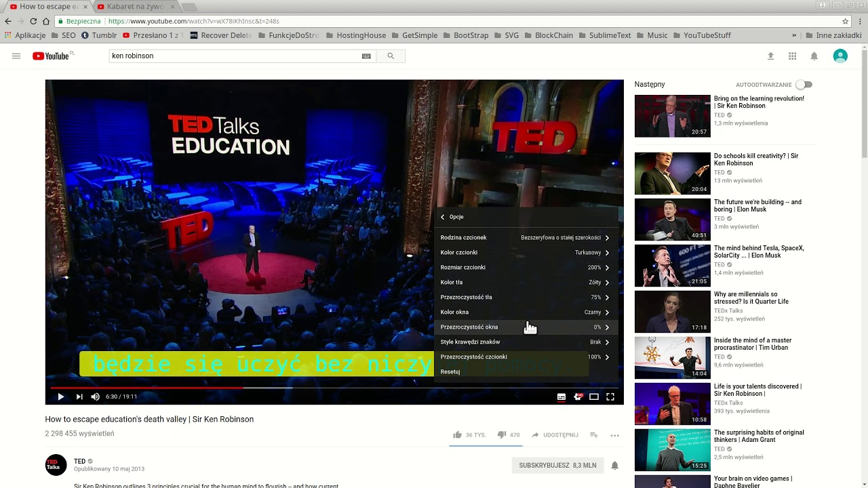The image size is (868, 488).
Task: Open Inne zakładki bookmarks folder
Action: [x=833, y=35]
